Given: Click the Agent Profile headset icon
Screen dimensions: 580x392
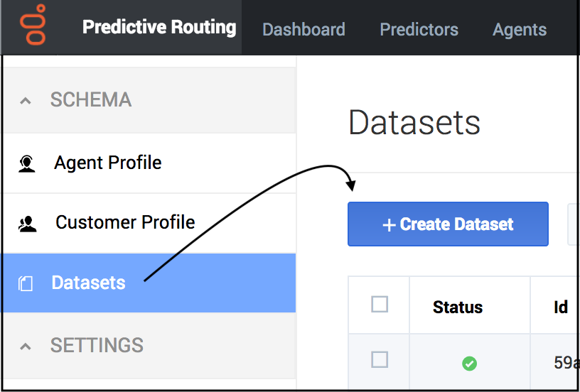Looking at the screenshot, I should point(27,164).
